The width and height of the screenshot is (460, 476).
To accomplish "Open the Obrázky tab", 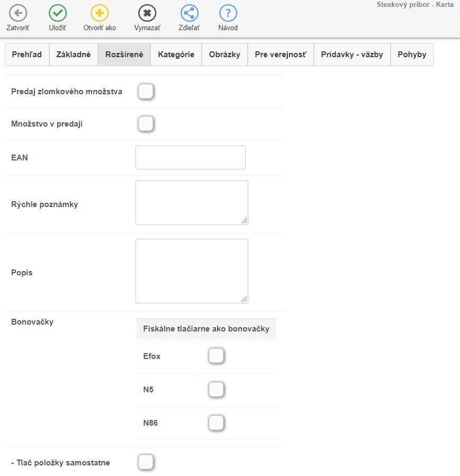I will coord(224,55).
